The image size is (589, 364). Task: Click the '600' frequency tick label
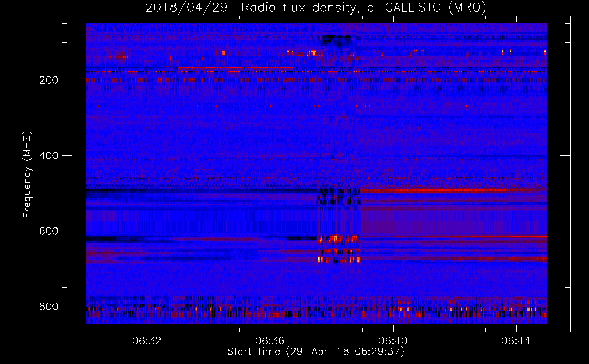pyautogui.click(x=48, y=232)
